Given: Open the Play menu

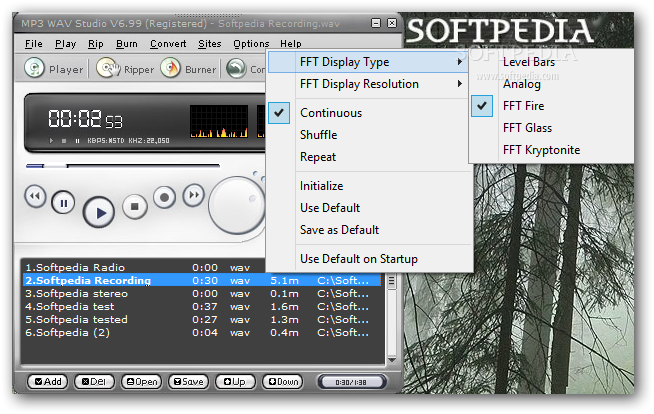Looking at the screenshot, I should [x=65, y=44].
